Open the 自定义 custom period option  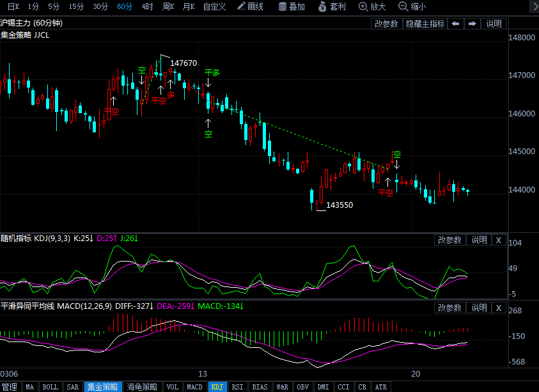tap(214, 6)
